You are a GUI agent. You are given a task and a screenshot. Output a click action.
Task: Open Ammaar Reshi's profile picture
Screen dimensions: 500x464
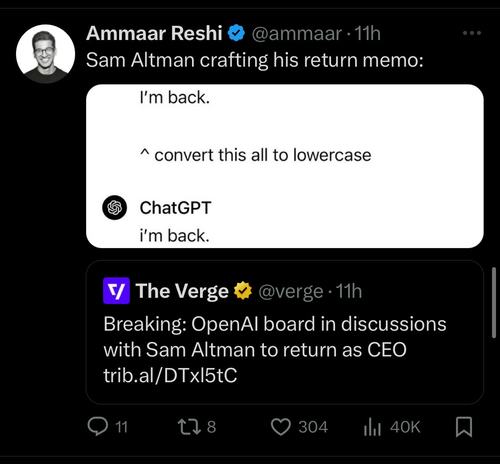pos(46,54)
